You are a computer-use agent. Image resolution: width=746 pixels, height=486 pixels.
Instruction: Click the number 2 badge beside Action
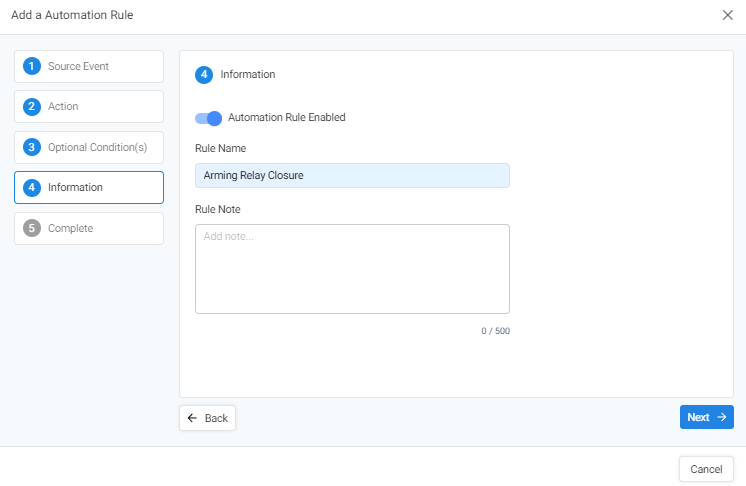tap(32, 106)
